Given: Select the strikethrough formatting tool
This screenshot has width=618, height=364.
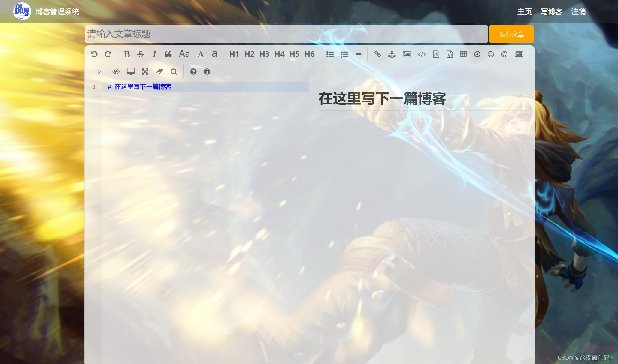Looking at the screenshot, I should 141,54.
